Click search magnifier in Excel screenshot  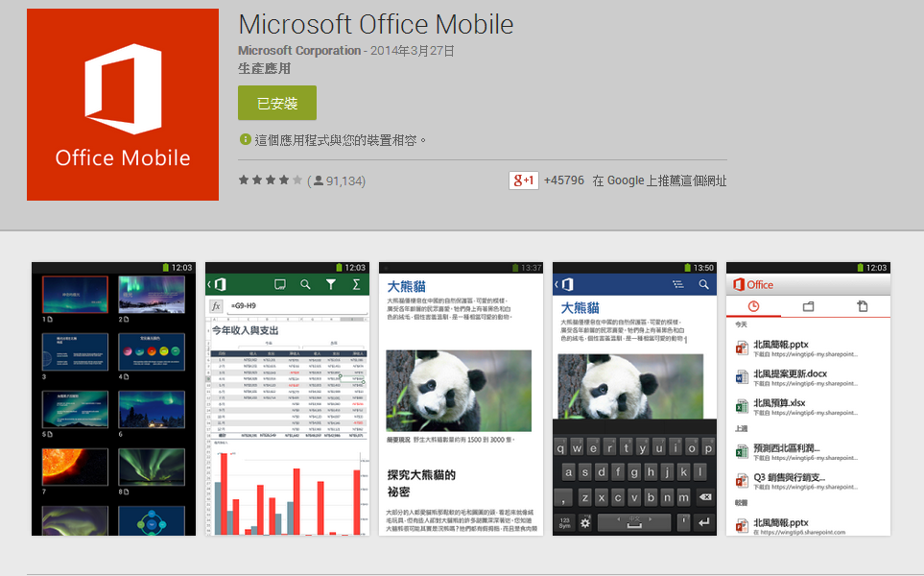[x=305, y=284]
